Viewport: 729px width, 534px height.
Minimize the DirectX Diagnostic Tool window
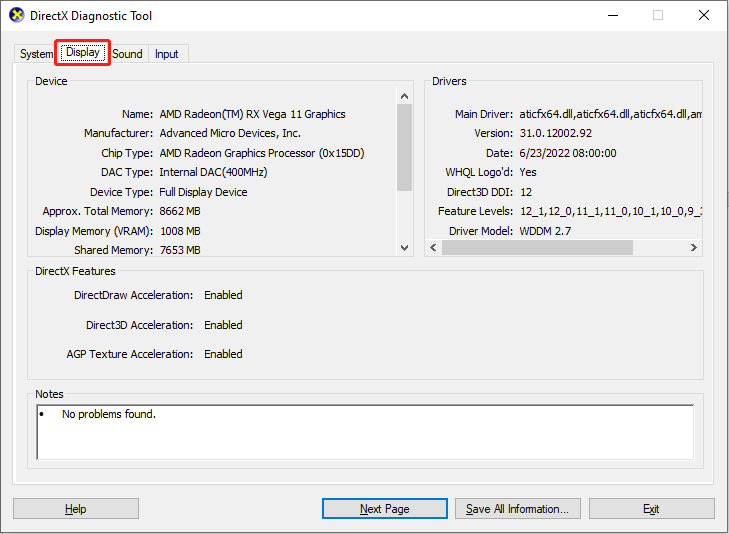(x=613, y=15)
